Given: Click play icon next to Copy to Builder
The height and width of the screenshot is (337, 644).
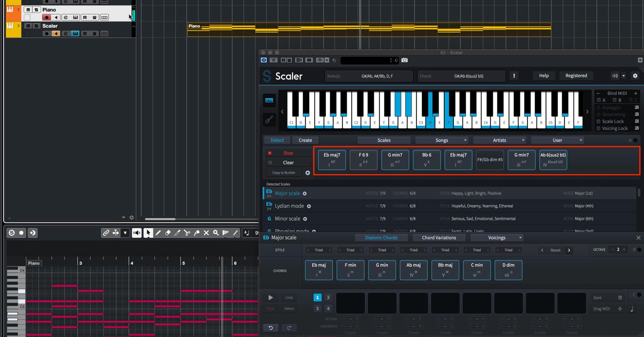Looking at the screenshot, I should coord(308,173).
